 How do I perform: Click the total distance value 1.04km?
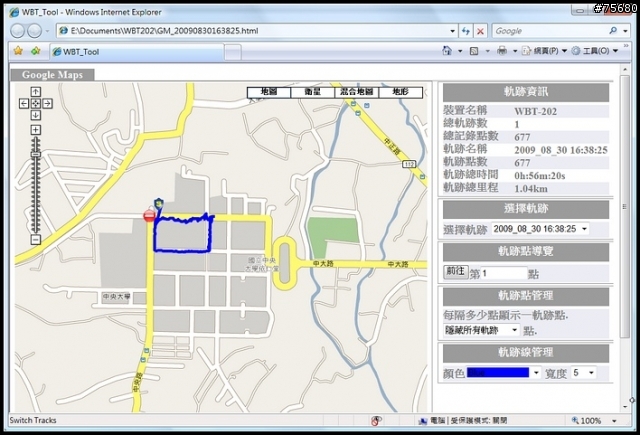pos(531,189)
